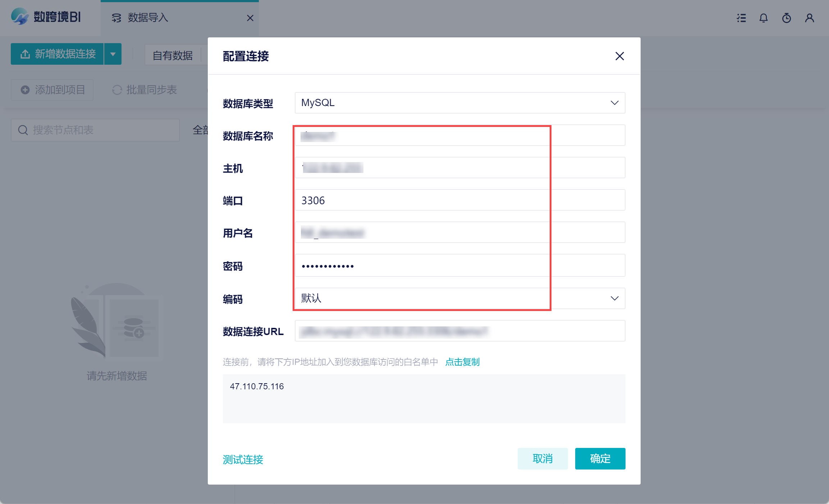Close the 配置连接 dialog with X
The image size is (829, 504).
click(x=619, y=56)
